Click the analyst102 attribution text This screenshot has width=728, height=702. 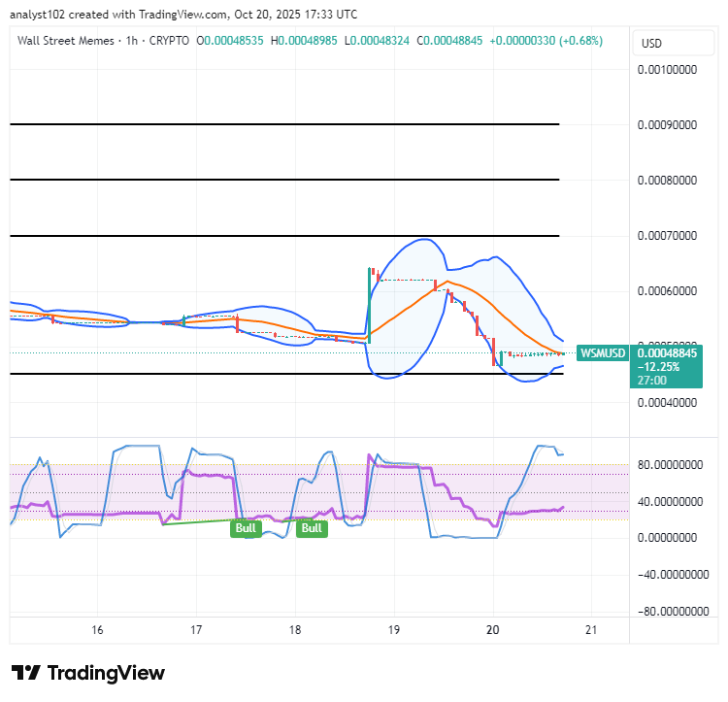[38, 15]
